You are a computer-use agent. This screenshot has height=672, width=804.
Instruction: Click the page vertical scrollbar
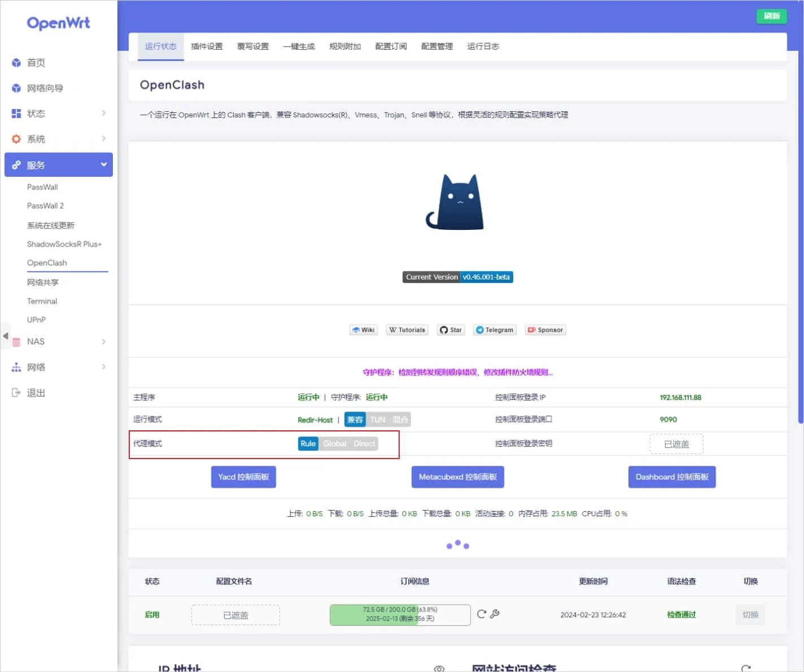tap(801, 212)
